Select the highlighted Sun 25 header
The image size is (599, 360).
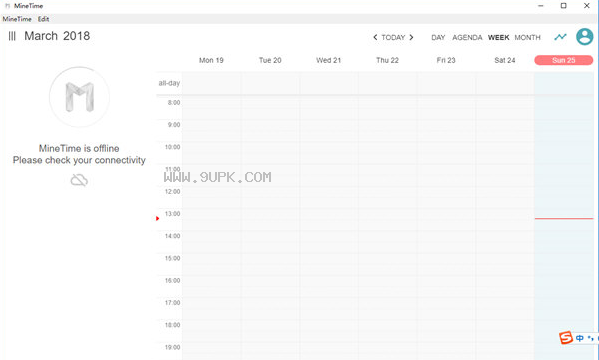point(563,60)
